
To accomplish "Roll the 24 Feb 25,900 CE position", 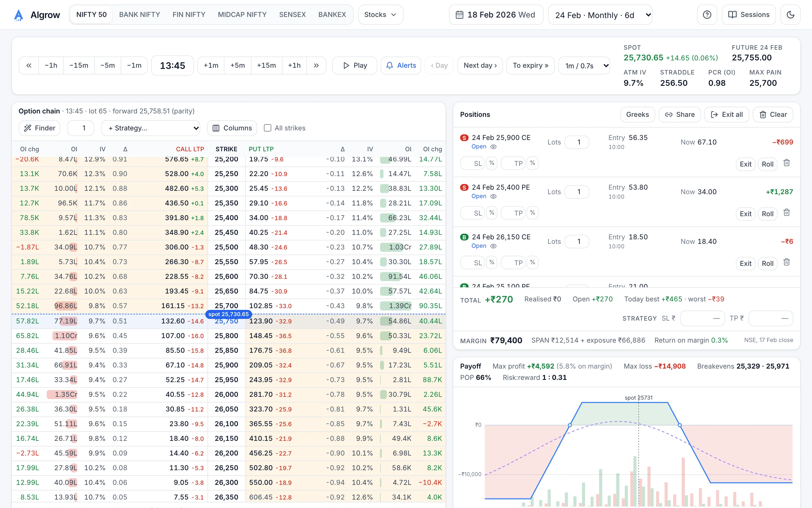I will [767, 164].
